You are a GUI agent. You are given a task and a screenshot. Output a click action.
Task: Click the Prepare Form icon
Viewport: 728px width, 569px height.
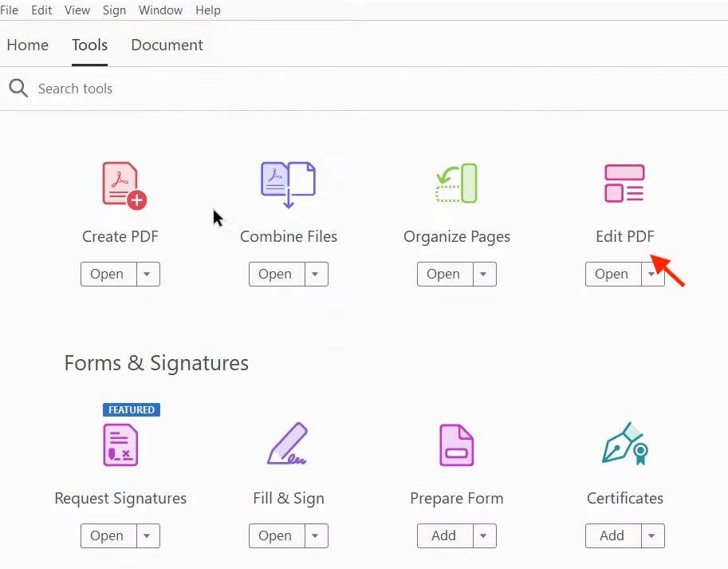[x=457, y=445]
